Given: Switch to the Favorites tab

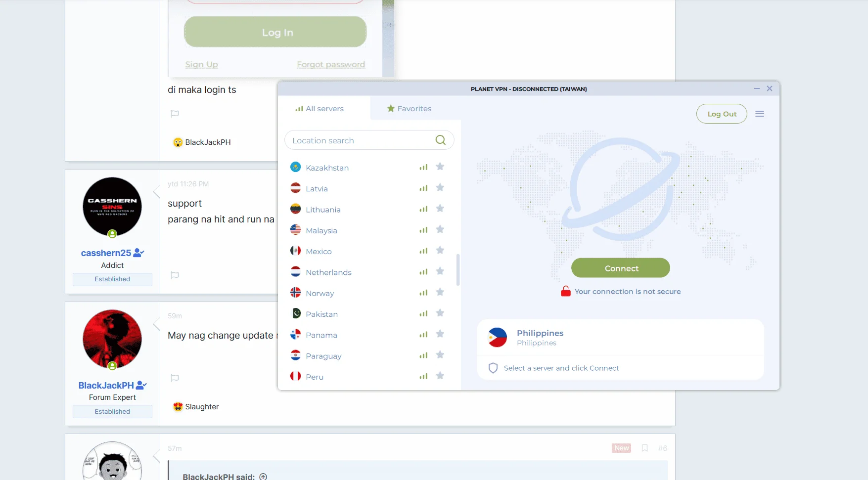Looking at the screenshot, I should tap(409, 109).
